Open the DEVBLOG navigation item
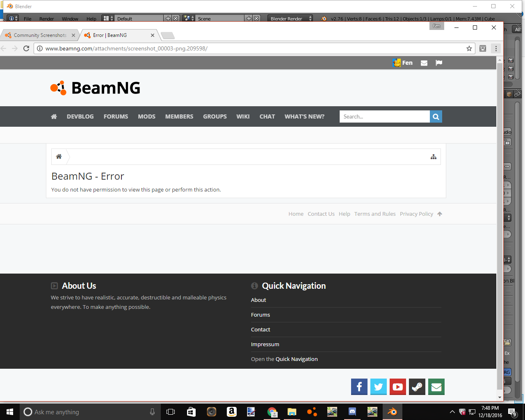 [80, 116]
